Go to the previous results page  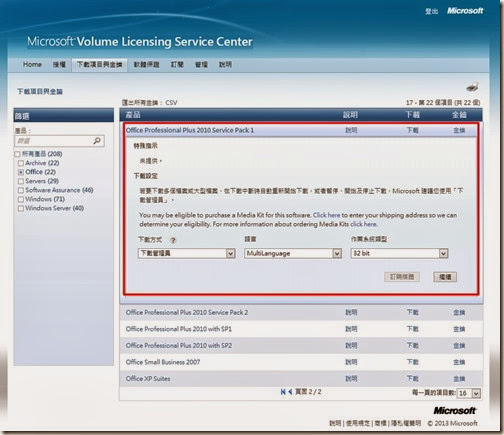pyautogui.click(x=290, y=392)
